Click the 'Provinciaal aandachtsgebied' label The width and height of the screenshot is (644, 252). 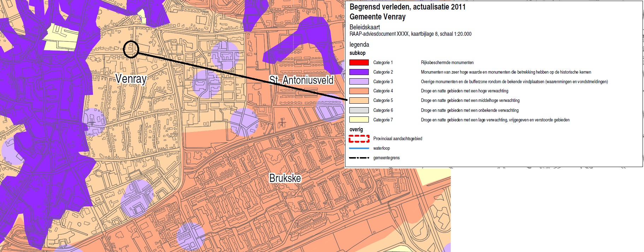398,139
